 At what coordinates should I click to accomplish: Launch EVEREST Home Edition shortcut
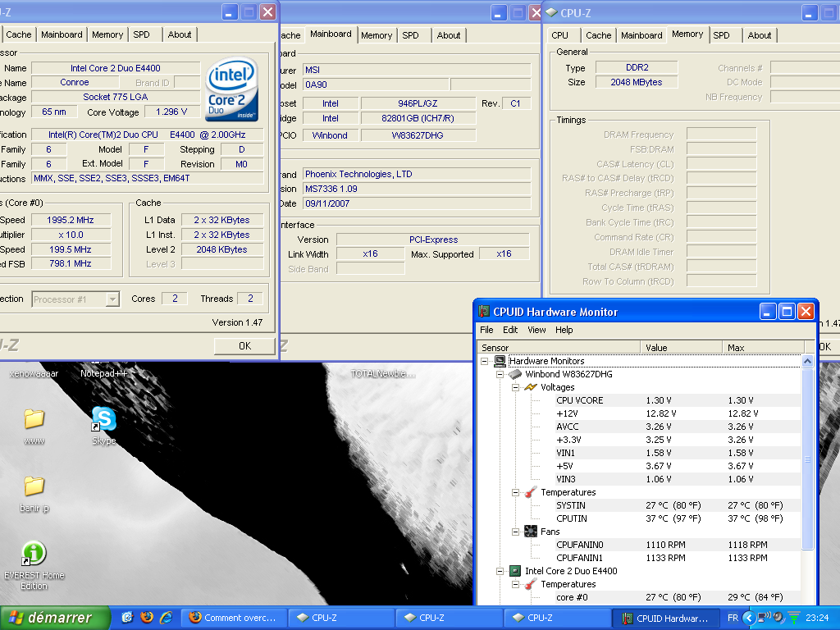coord(34,554)
